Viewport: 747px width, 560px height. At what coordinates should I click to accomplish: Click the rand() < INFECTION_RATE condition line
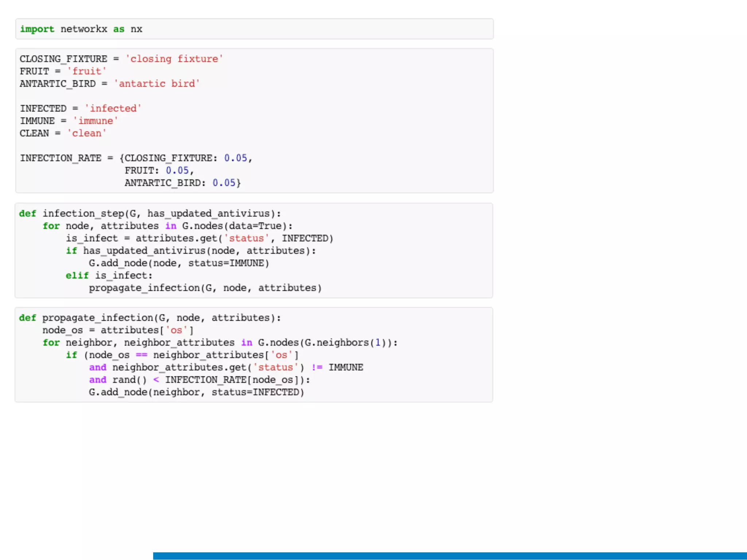199,380
